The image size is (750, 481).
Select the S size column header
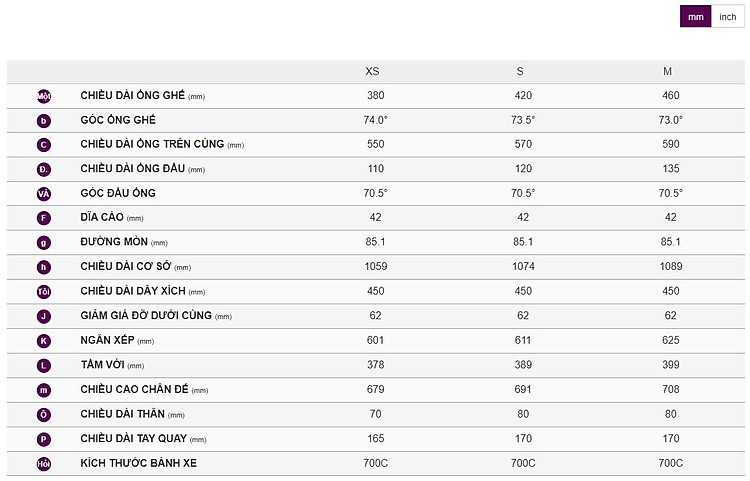point(520,71)
